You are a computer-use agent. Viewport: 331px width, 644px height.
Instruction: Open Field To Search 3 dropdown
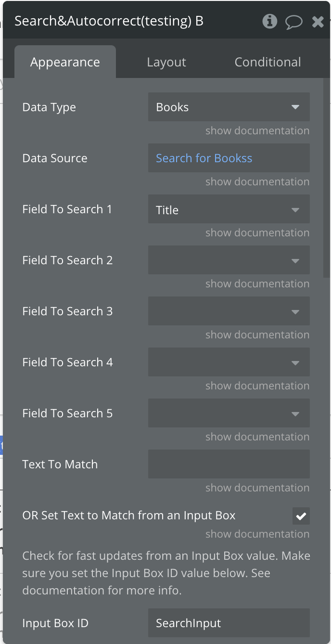[229, 311]
